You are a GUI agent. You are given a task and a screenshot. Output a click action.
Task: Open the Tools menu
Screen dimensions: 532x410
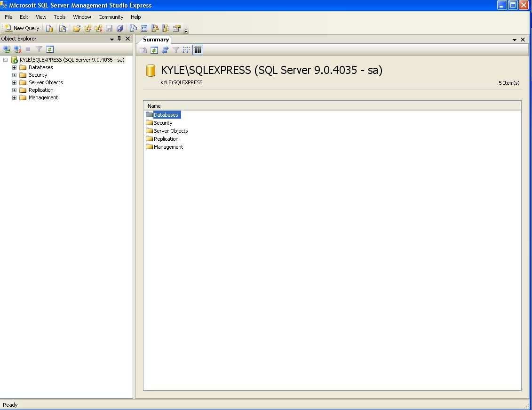click(60, 17)
